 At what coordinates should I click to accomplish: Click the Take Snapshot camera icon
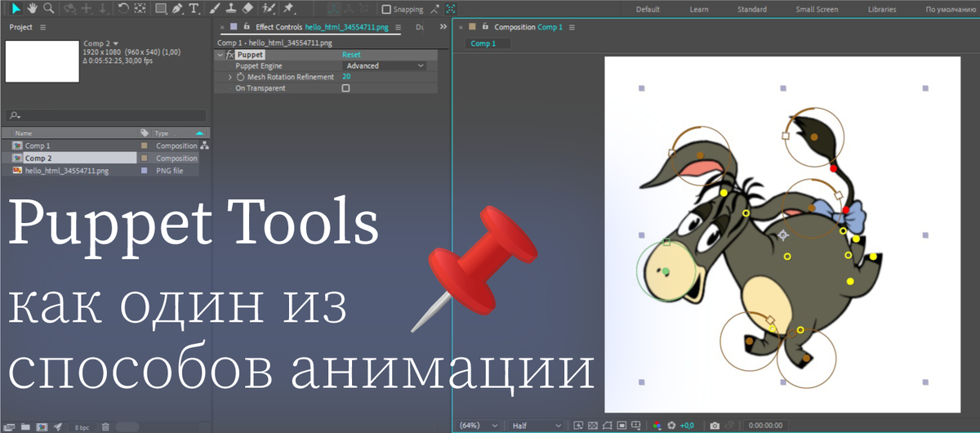tap(715, 426)
